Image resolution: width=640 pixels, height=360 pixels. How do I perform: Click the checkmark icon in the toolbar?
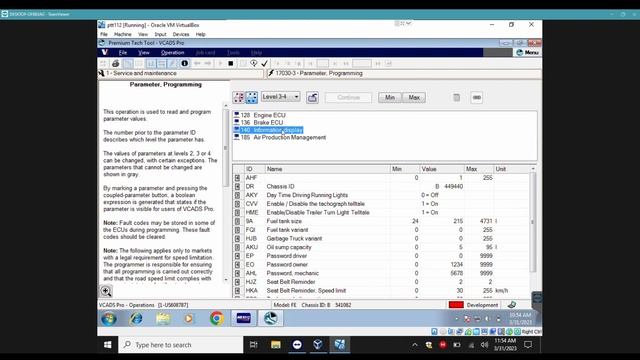point(264,64)
